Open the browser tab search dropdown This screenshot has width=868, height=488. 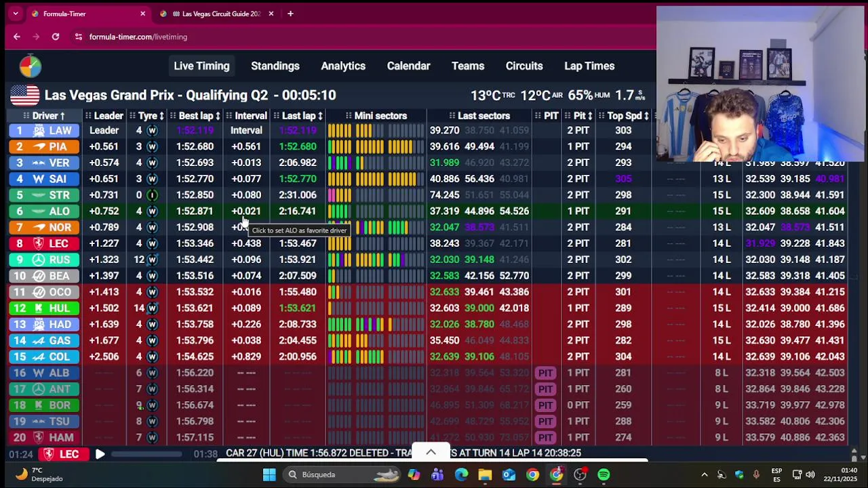tap(15, 14)
